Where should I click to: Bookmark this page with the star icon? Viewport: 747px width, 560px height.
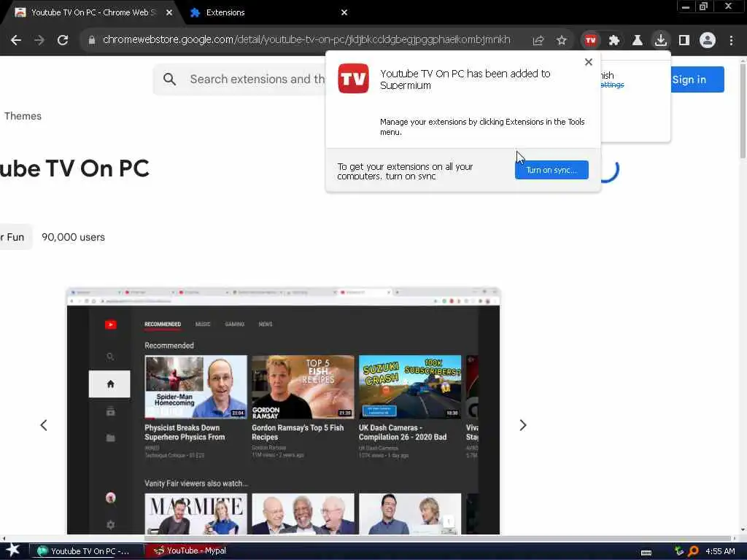(562, 41)
